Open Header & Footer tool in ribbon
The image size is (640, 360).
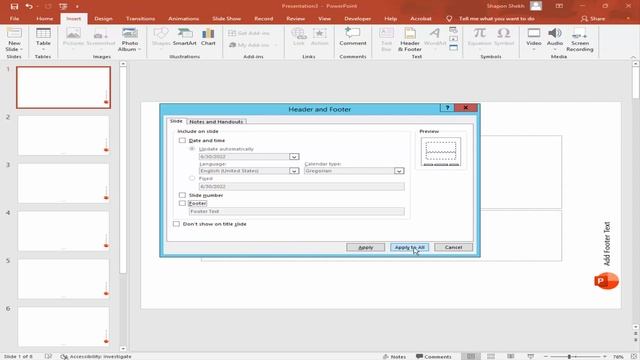tap(410, 39)
